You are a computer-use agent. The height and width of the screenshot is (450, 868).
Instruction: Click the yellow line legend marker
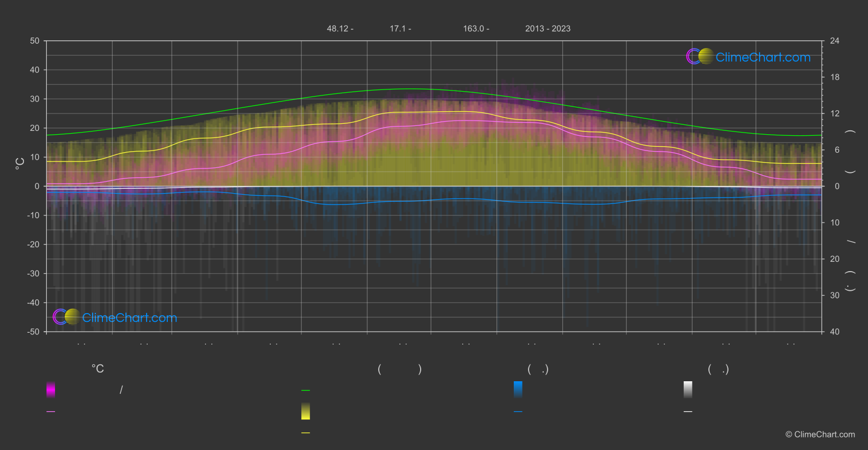(x=306, y=433)
